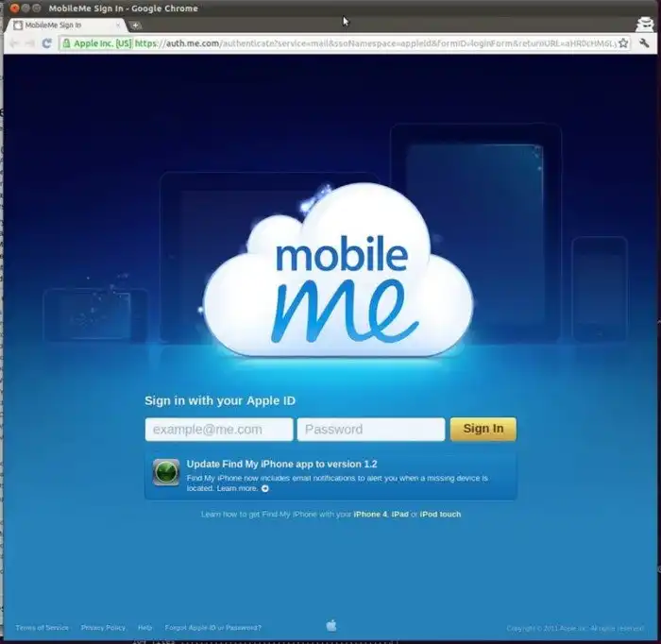
Task: Go forward with the browser forward arrow
Action: coord(30,43)
